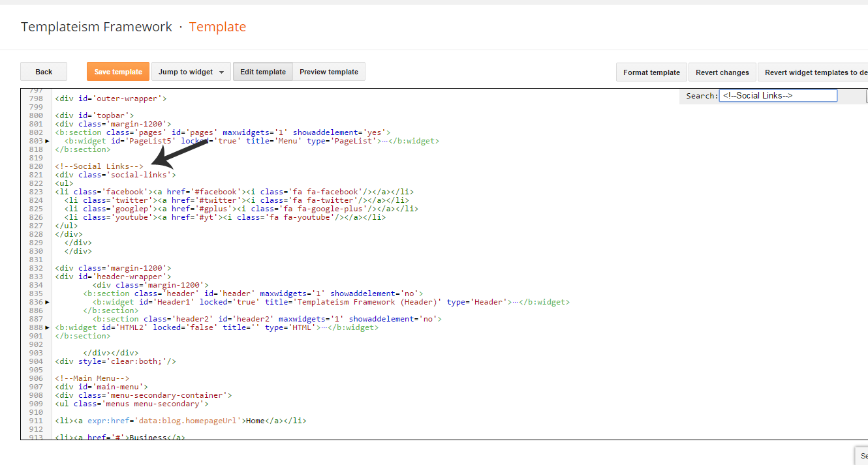This screenshot has width=868, height=465.
Task: Click the b:section class='header' line
Action: tap(253, 293)
